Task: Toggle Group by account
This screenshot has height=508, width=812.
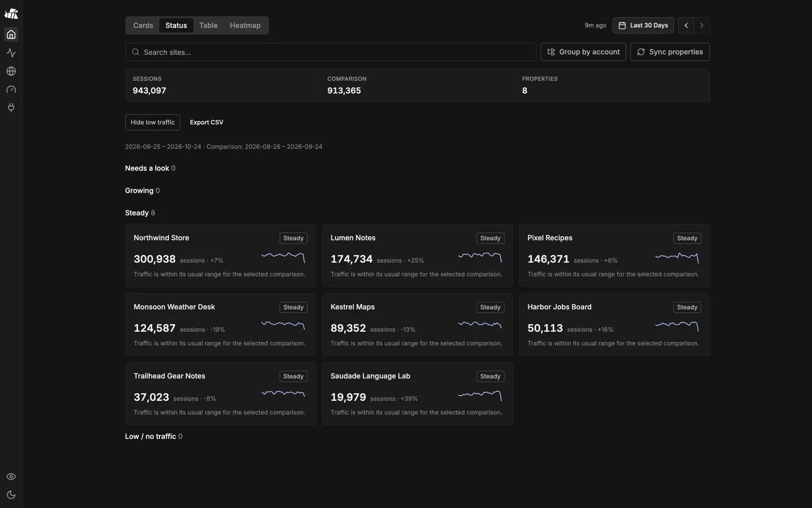Action: point(584,52)
